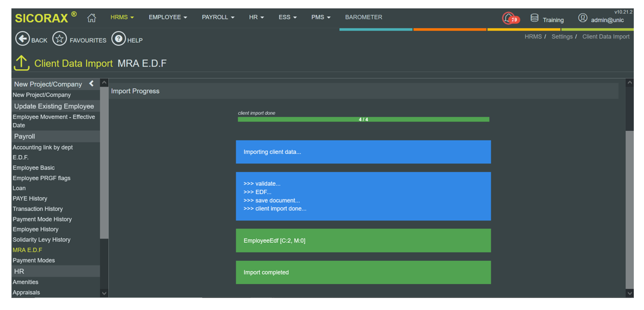Select Solidarity Levy History in sidebar

[x=41, y=240]
